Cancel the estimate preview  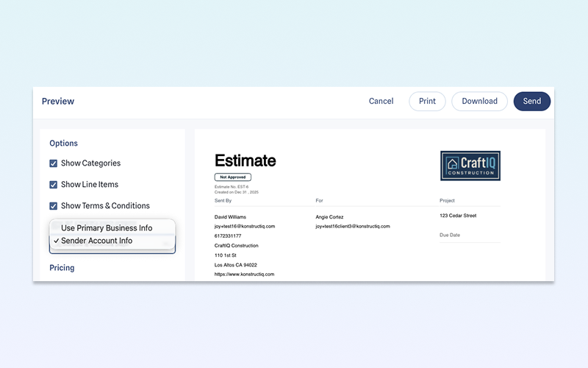tap(381, 102)
